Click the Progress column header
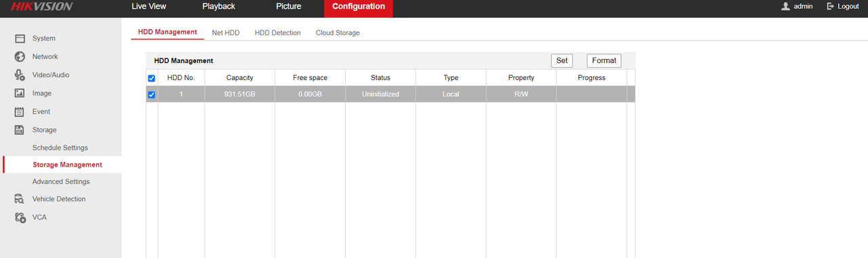Viewport: 868px width, 258px height. click(591, 78)
